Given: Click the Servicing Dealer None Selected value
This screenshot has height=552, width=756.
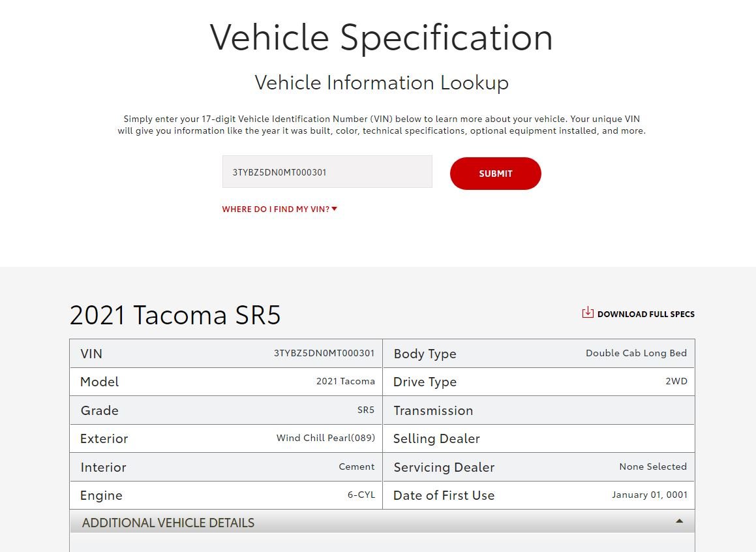Looking at the screenshot, I should tap(653, 467).
